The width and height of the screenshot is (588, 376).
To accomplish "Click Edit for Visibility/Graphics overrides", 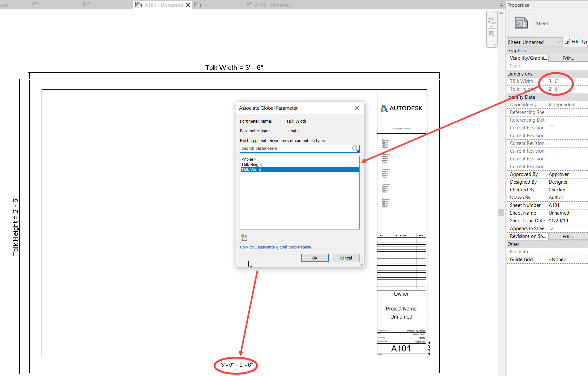I will click(568, 58).
